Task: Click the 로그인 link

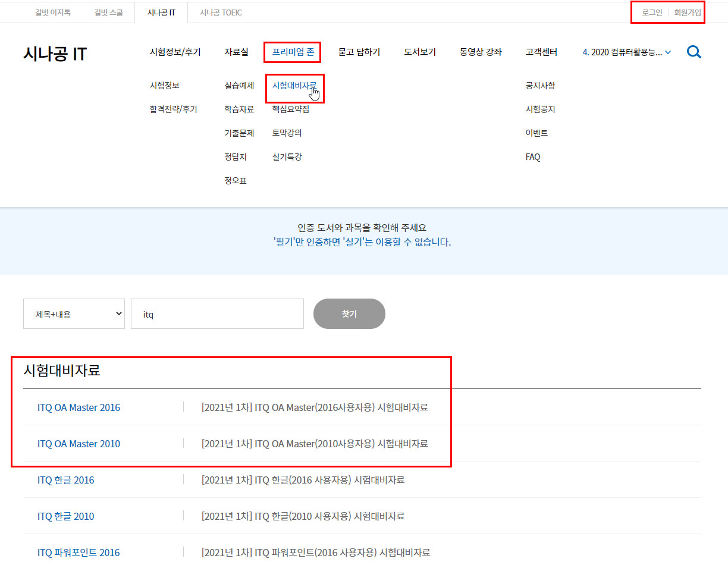Action: tap(652, 12)
